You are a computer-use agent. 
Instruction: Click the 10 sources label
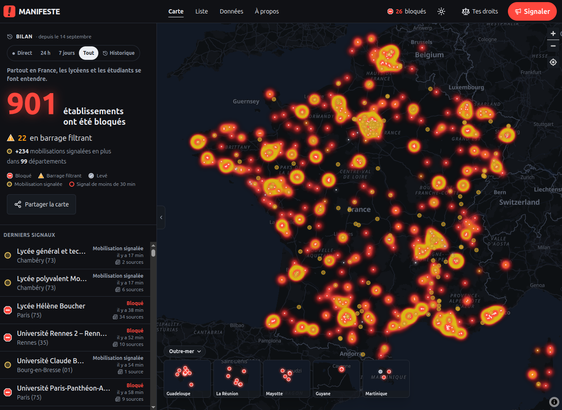(x=129, y=344)
